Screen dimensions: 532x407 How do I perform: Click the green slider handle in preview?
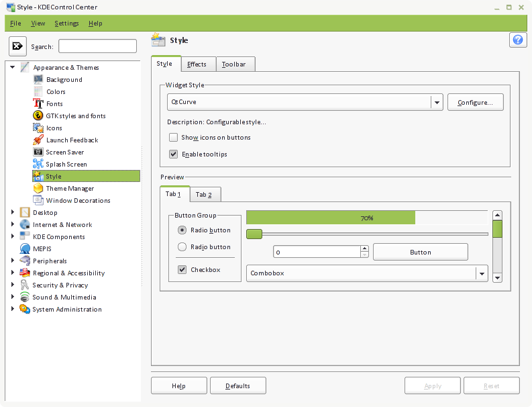(254, 234)
